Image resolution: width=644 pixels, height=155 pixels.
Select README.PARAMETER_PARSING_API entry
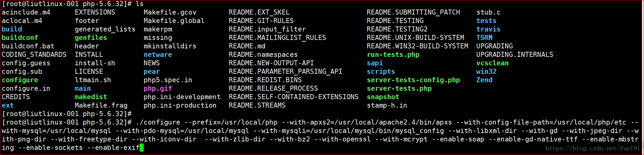tap(286, 72)
